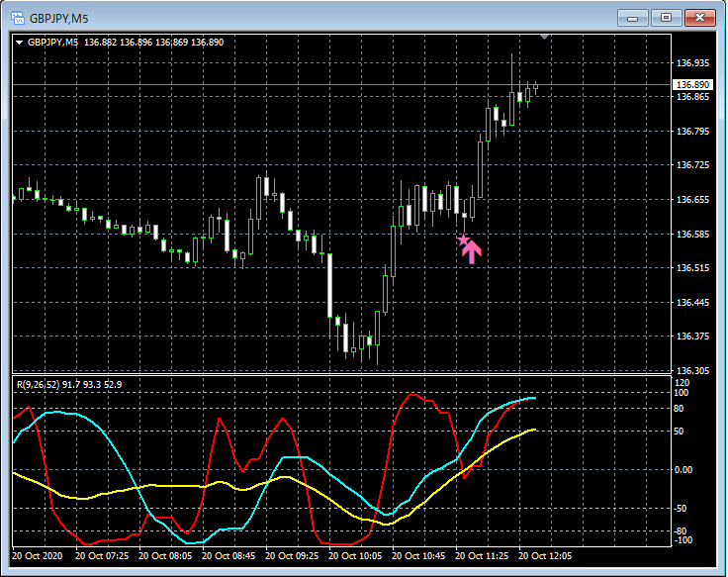Viewport: 728px width, 577px height.
Task: Click the 20 Oct 09:25 time label
Action: (292, 555)
